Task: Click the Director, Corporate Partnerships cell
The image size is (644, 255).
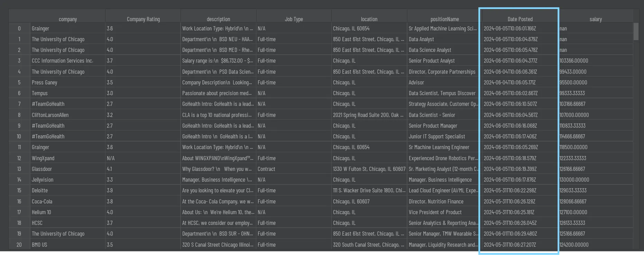Action: (444, 72)
